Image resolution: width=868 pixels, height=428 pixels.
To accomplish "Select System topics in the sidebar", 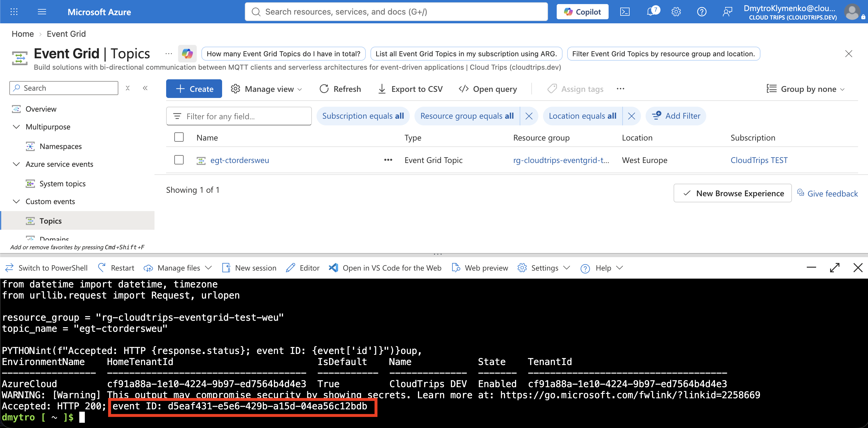I will tap(62, 184).
